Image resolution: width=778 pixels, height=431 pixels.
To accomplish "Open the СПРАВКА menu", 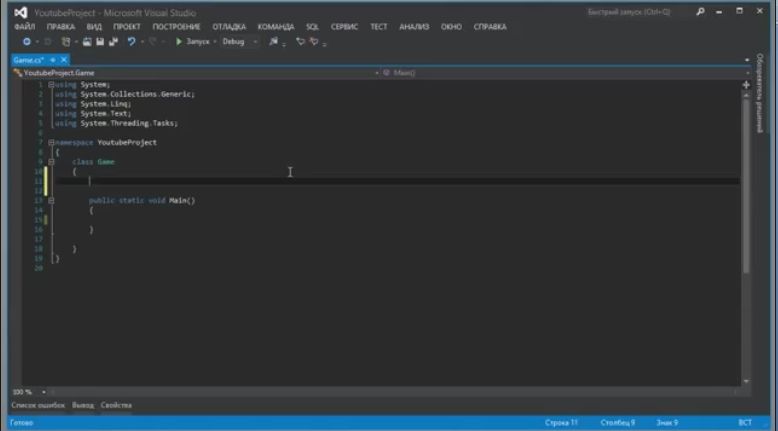I will (x=490, y=27).
